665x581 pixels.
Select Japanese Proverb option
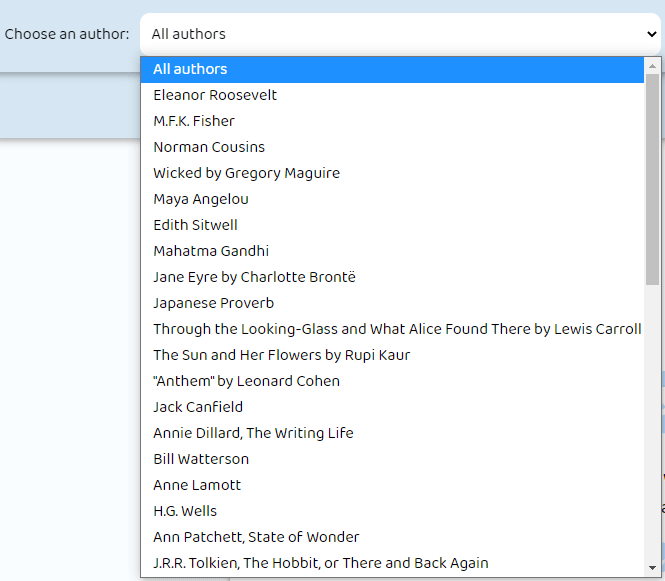(392, 303)
